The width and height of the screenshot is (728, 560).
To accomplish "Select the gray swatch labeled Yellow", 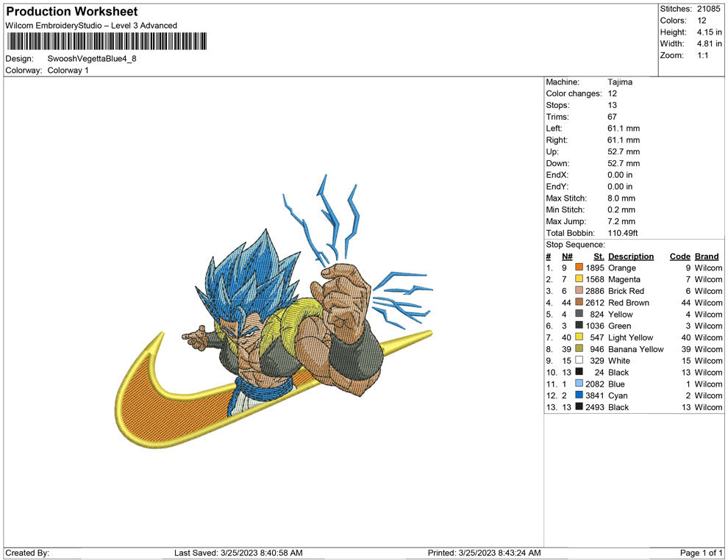I will coord(579,314).
